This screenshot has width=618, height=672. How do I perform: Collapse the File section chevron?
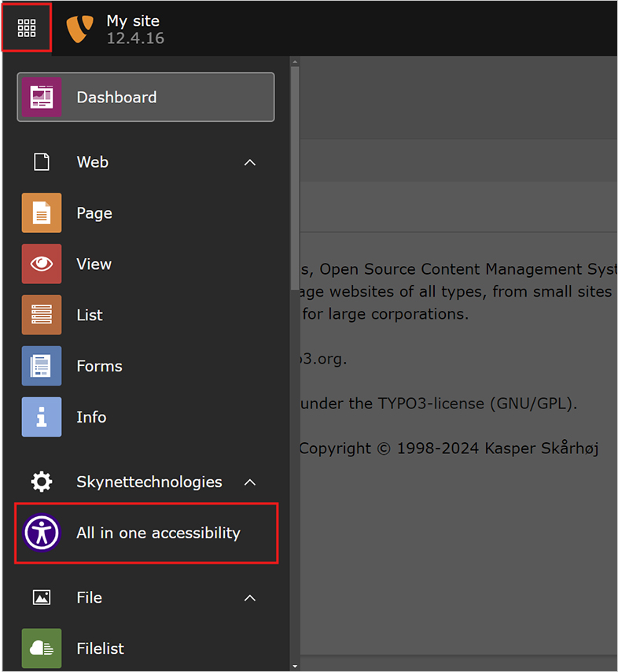250,598
